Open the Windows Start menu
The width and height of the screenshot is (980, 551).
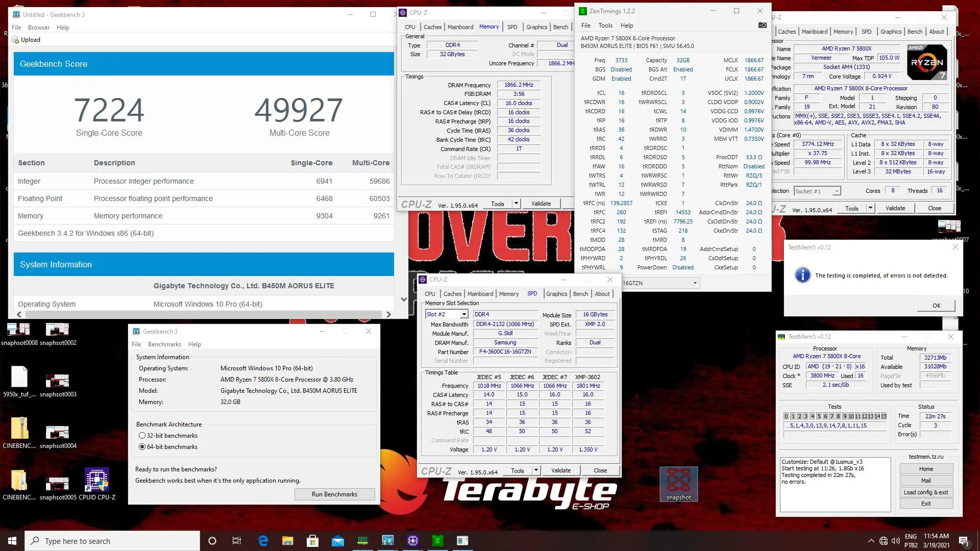[x=12, y=541]
